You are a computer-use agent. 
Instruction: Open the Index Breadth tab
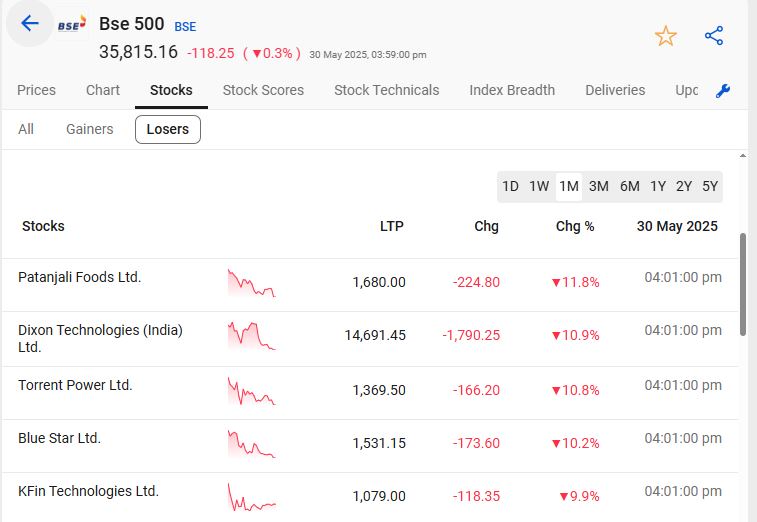(x=512, y=90)
